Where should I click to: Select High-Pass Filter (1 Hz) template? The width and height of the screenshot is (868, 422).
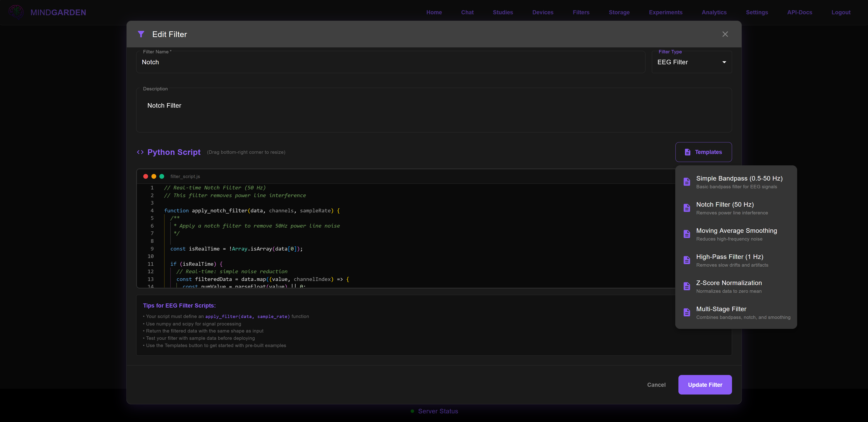(x=736, y=260)
